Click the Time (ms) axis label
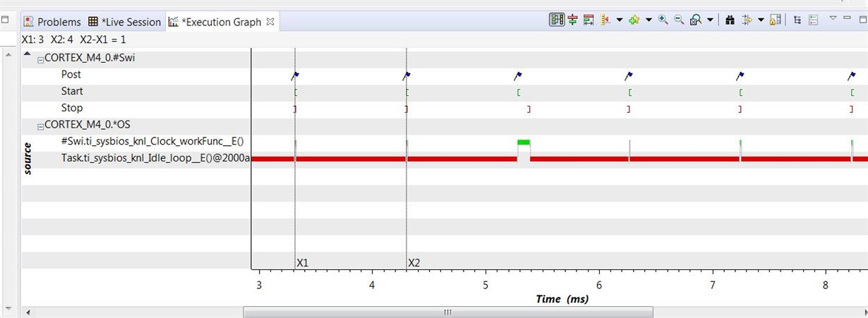Image resolution: width=868 pixels, height=318 pixels. [x=562, y=299]
